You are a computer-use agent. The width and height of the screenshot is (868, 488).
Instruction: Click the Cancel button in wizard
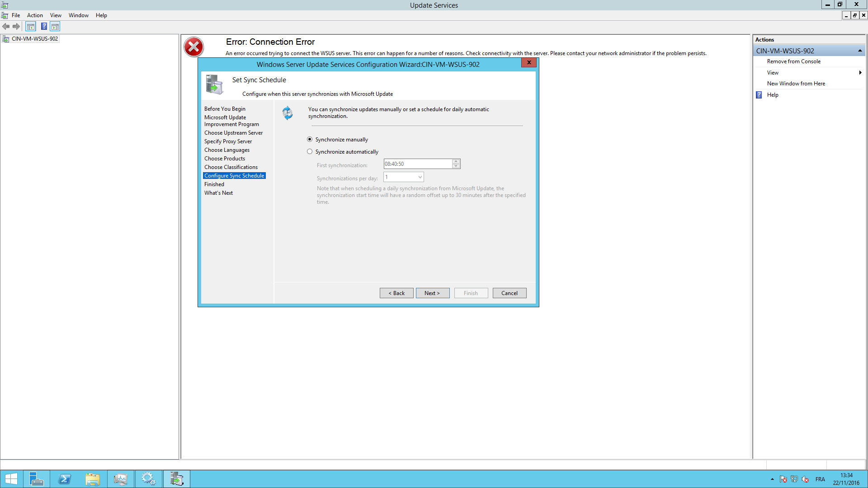click(509, 293)
